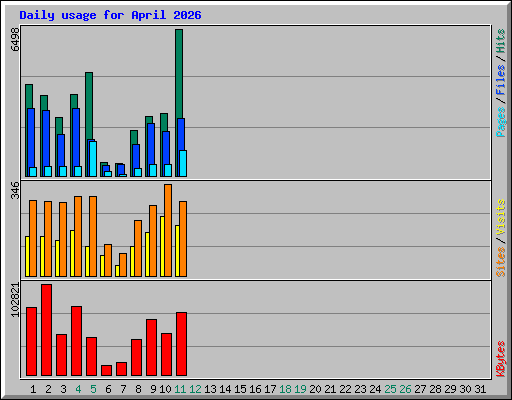Click the orange Sites bar for day 4
Viewport: 512px width, 400px height.
point(78,236)
